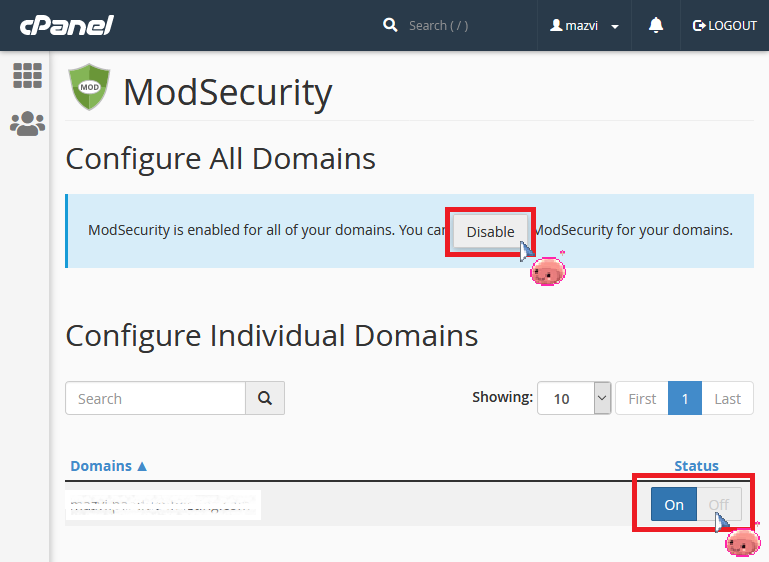Switch domain ModSecurity to Off
Viewport: 769px width, 562px height.
719,504
